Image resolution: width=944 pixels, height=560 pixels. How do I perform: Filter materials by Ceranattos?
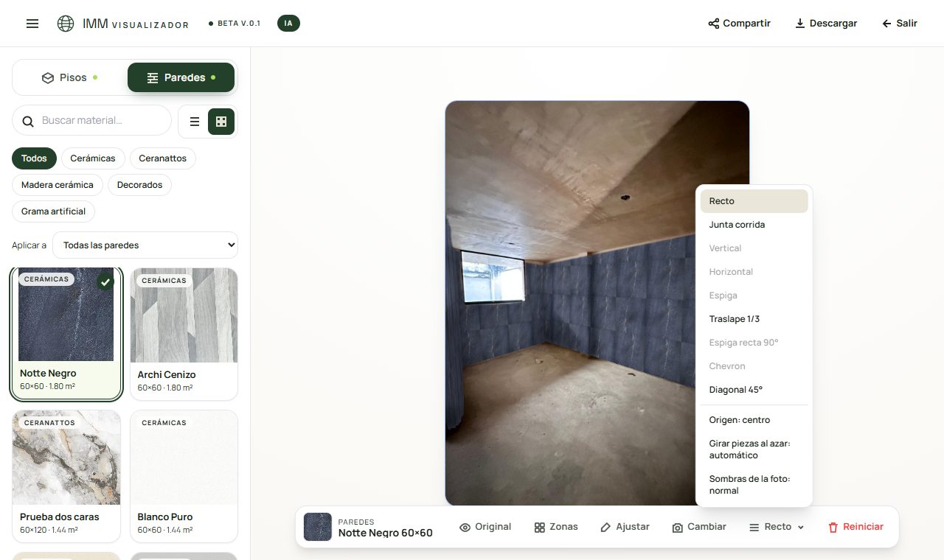click(163, 158)
